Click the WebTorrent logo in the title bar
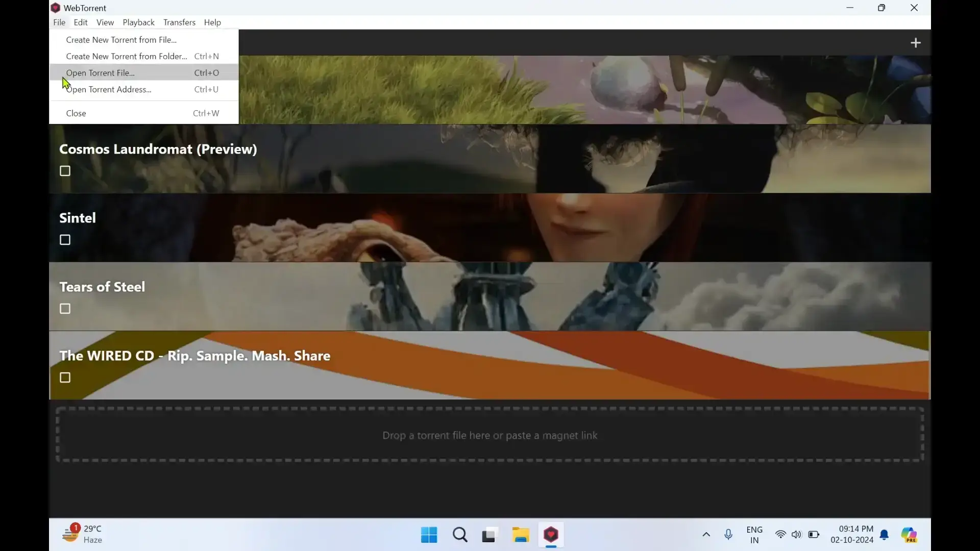This screenshot has height=551, width=980. [56, 8]
